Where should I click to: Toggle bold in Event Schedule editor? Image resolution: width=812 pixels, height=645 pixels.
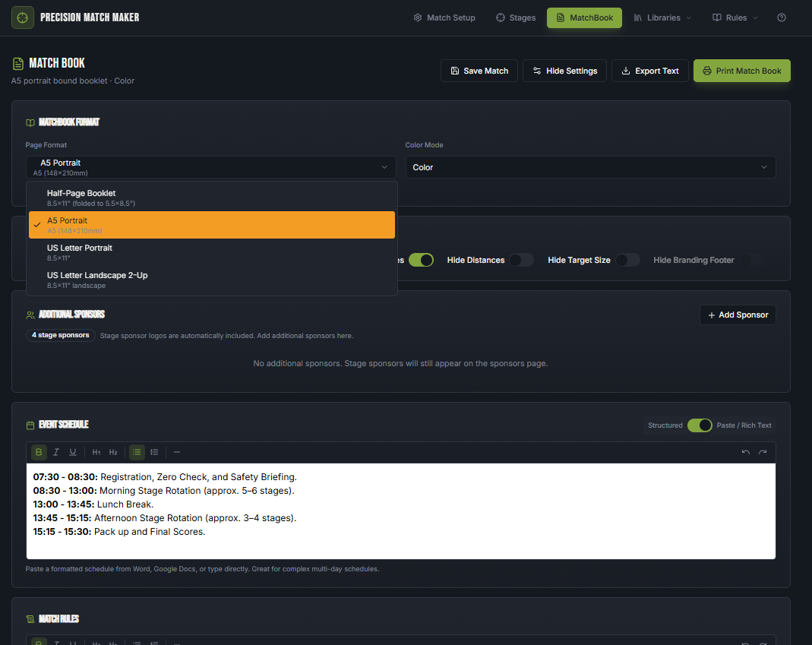(39, 452)
